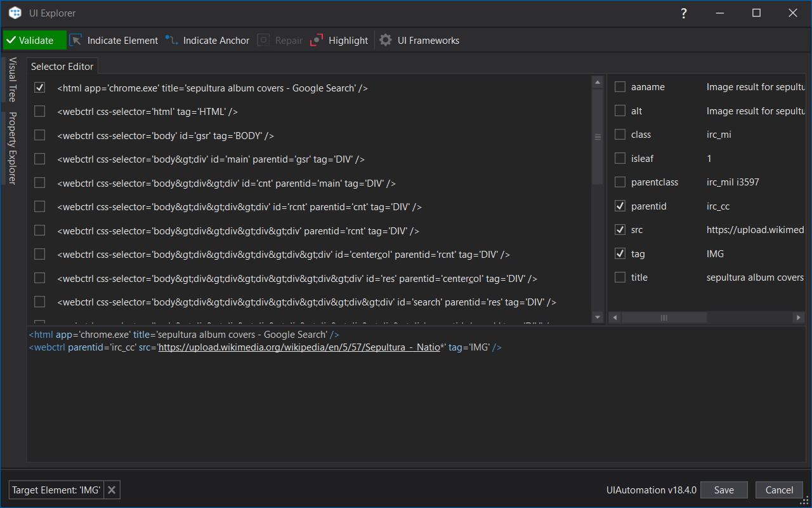Click the Indicate Element cursor icon
Viewport: 812px width, 508px height.
(76, 41)
